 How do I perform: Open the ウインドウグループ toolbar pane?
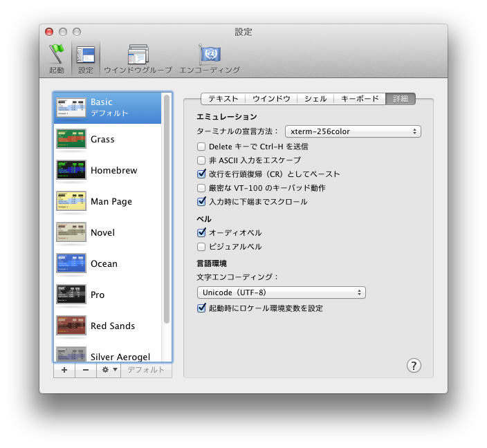pyautogui.click(x=138, y=58)
